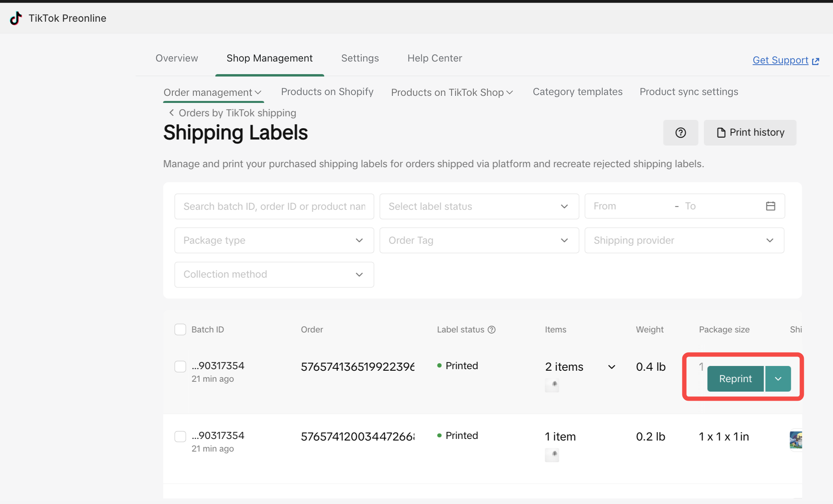This screenshot has width=833, height=504.
Task: Click product thumbnail under 1 item
Action: [x=552, y=454]
